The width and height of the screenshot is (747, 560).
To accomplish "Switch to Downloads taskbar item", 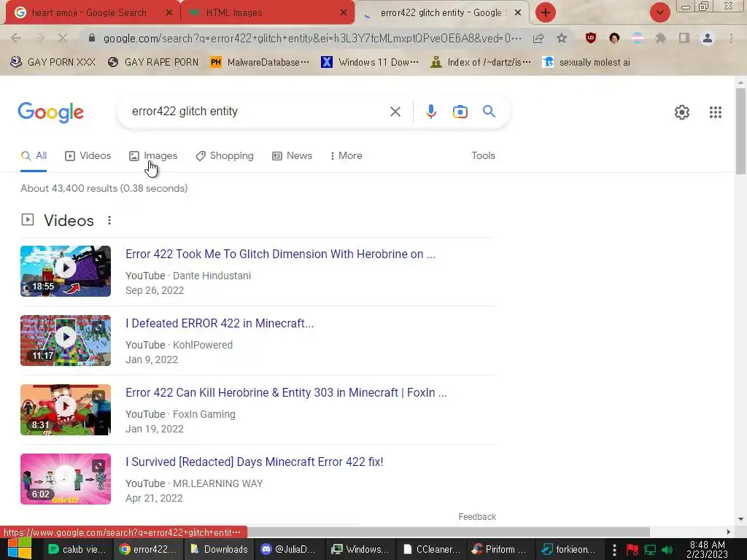I will click(x=219, y=550).
